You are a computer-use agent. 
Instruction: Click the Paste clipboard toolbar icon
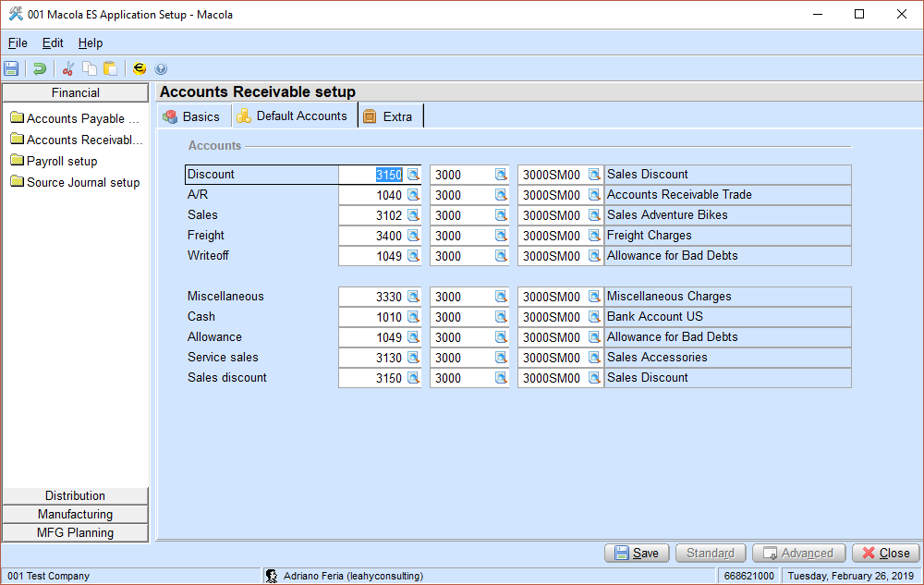pos(110,68)
